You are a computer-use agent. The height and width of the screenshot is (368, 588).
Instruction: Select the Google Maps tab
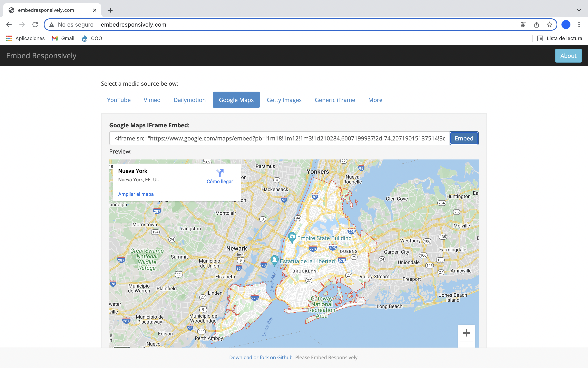coord(236,100)
